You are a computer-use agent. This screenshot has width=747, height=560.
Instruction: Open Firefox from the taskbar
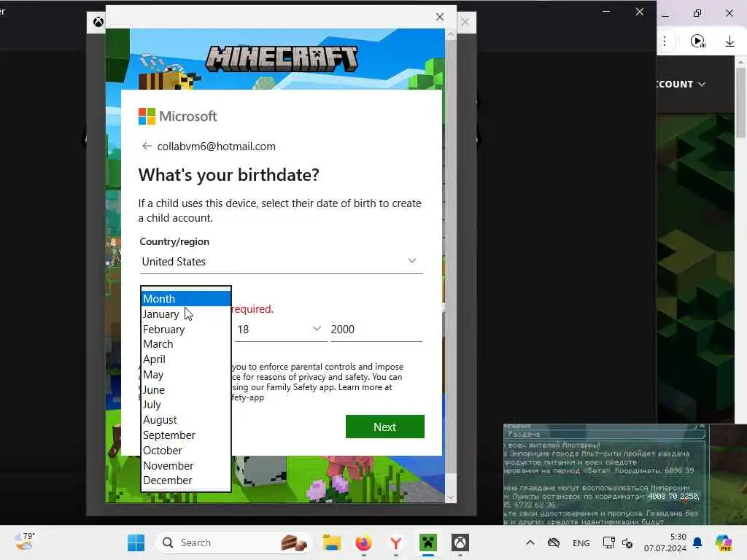(x=364, y=542)
